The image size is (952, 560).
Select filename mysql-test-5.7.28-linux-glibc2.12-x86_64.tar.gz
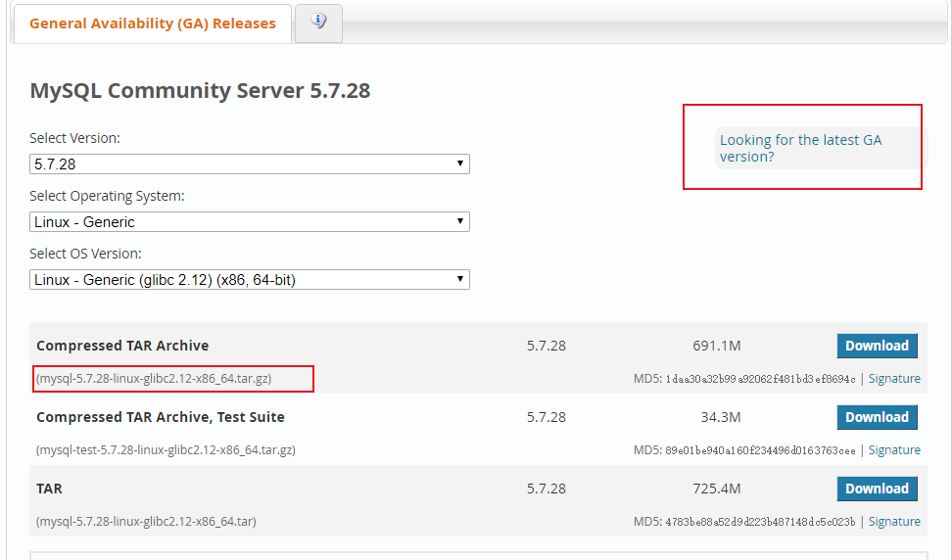pos(166,450)
